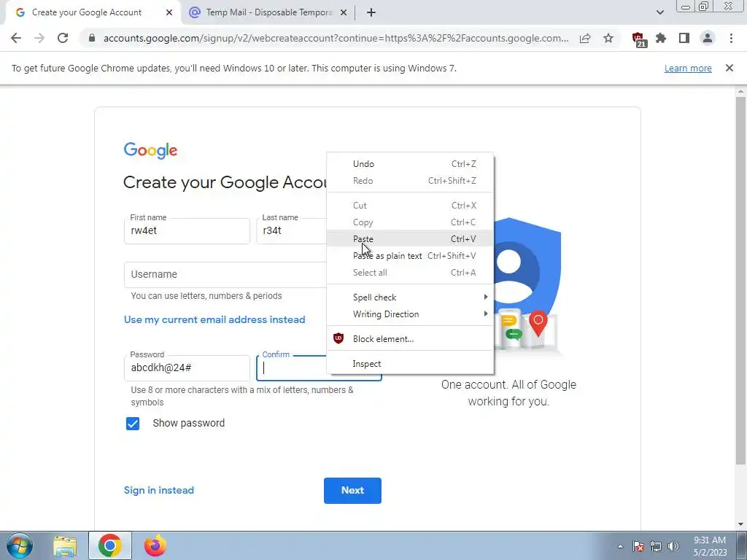Screen dimensions: 747x560
Task: Click the Username field
Action: (225, 275)
